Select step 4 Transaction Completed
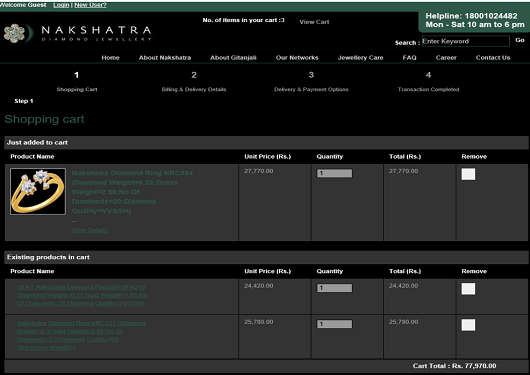The image size is (530, 375). (x=428, y=81)
